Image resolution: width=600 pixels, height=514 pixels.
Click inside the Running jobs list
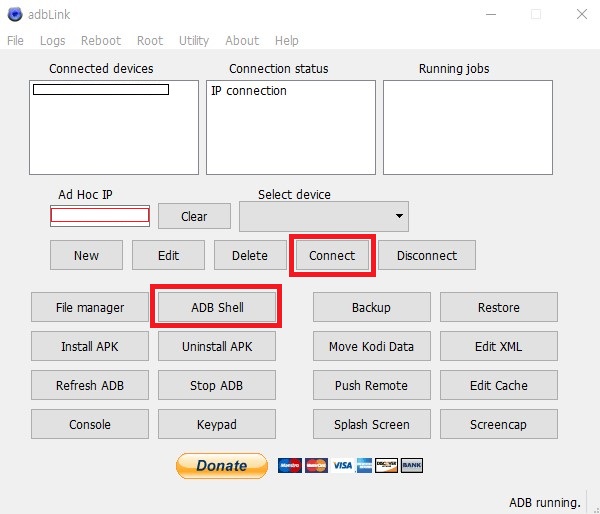468,127
